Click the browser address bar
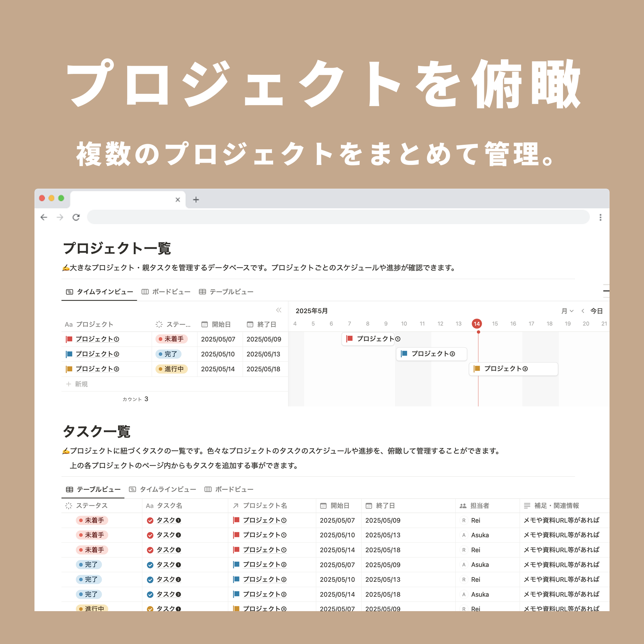 coord(338,217)
